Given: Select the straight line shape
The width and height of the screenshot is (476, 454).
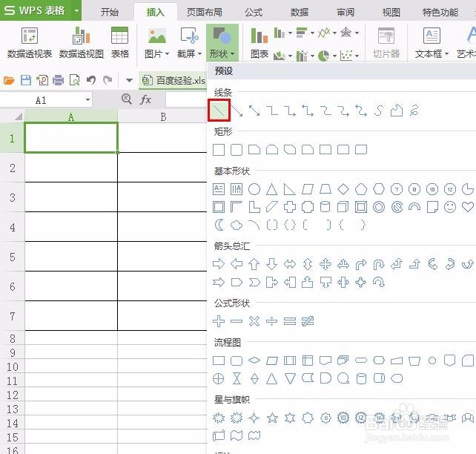Looking at the screenshot, I should coord(219,111).
